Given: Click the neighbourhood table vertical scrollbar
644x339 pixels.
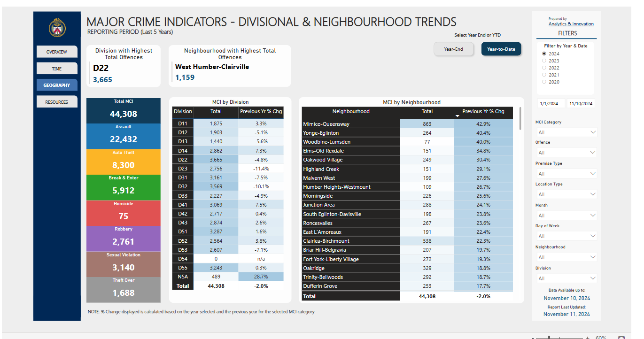Looking at the screenshot, I should pyautogui.click(x=520, y=118).
